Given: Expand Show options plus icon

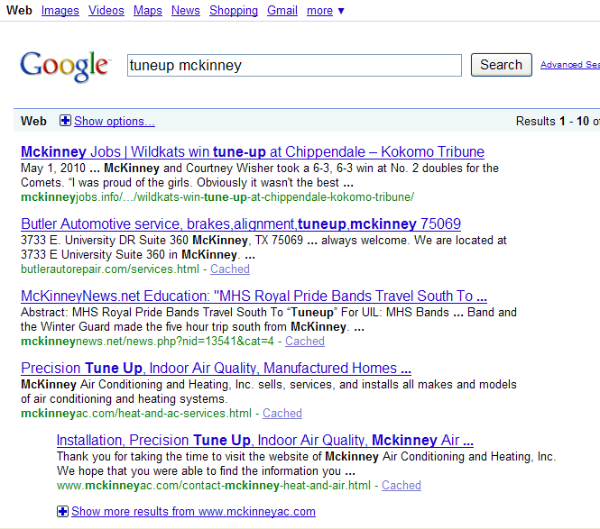Looking at the screenshot, I should tap(65, 121).
